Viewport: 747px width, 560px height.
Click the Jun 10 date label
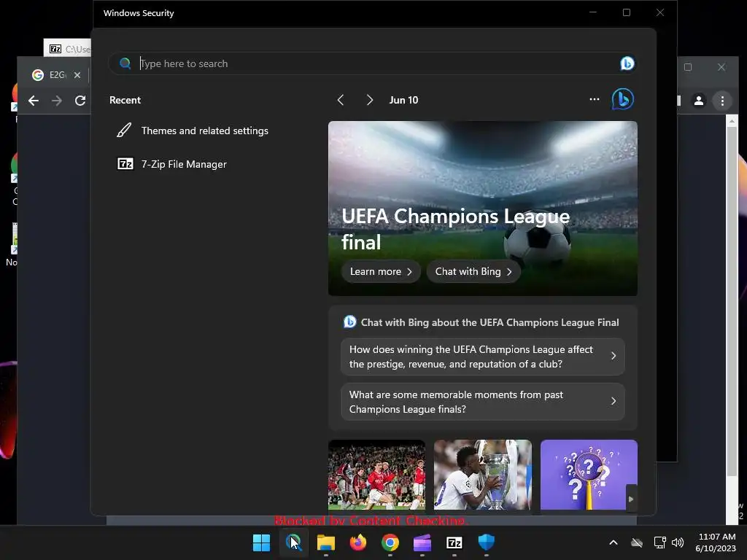coord(403,100)
